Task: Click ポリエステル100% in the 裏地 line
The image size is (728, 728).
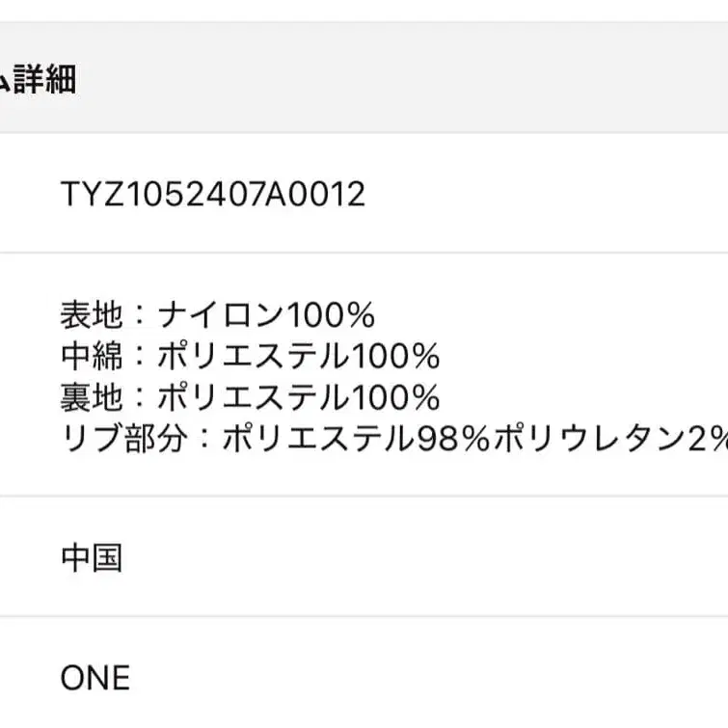Action: [x=298, y=397]
